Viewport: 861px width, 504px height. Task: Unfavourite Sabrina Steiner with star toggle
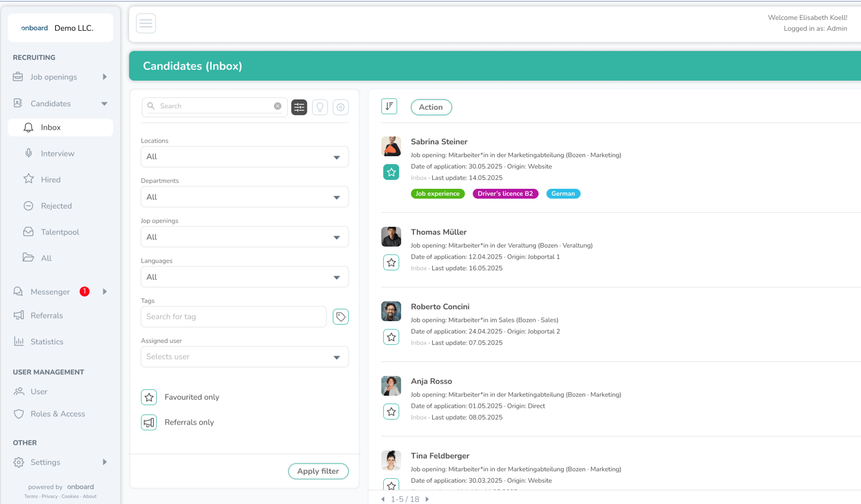pos(391,172)
